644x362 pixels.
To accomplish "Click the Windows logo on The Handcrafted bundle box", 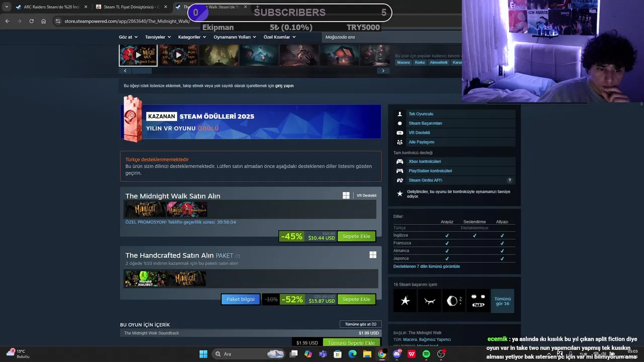I will [x=373, y=255].
